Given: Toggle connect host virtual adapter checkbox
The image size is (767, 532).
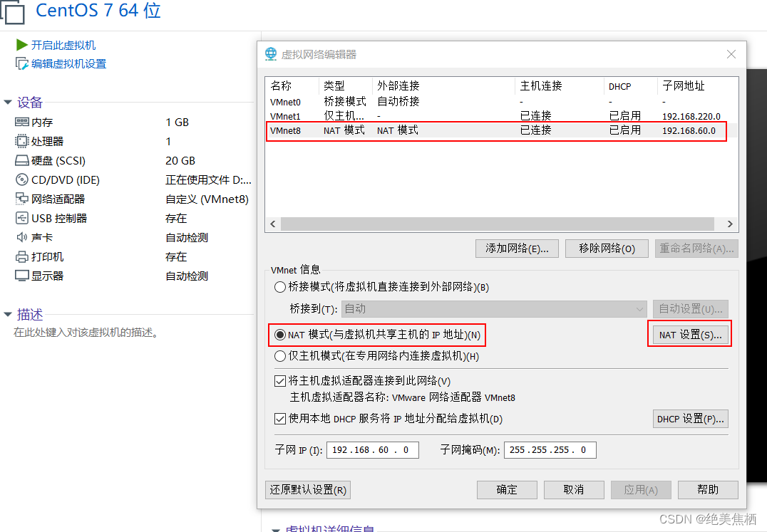Looking at the screenshot, I should (280, 381).
